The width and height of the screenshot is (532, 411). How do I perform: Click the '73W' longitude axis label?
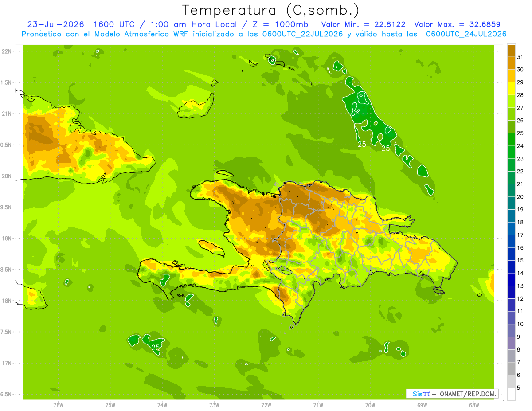pyautogui.click(x=214, y=405)
